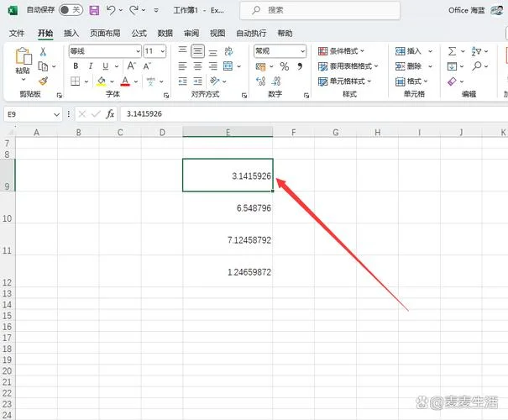
Task: Toggle Wrap Text button
Action: 228,51
